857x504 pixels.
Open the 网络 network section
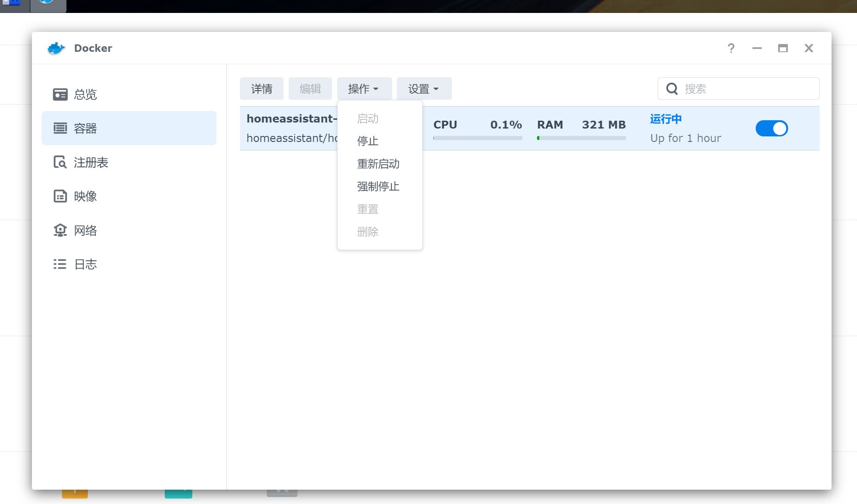129,230
